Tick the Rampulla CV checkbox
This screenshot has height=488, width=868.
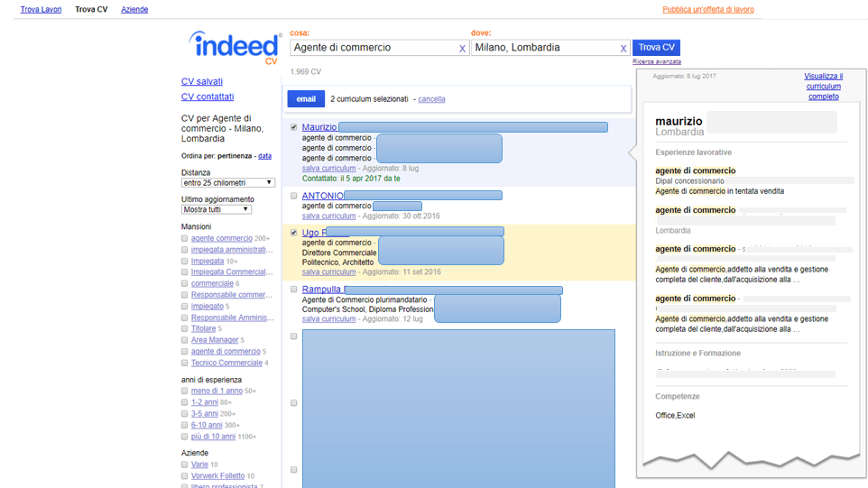click(x=294, y=290)
